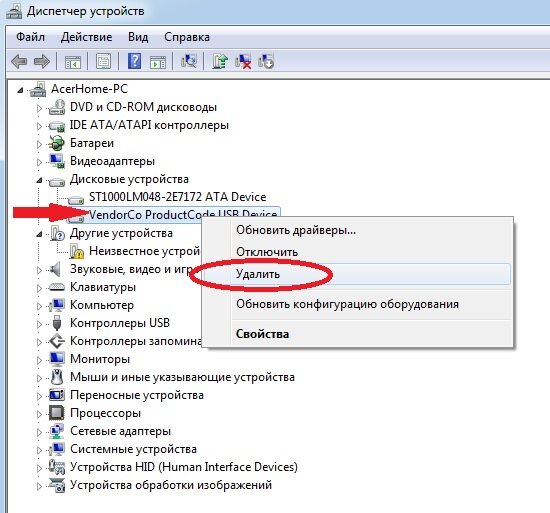Screen dimensions: 550x513
Task: Collapse the Дисковые устройства node
Action: [39, 181]
